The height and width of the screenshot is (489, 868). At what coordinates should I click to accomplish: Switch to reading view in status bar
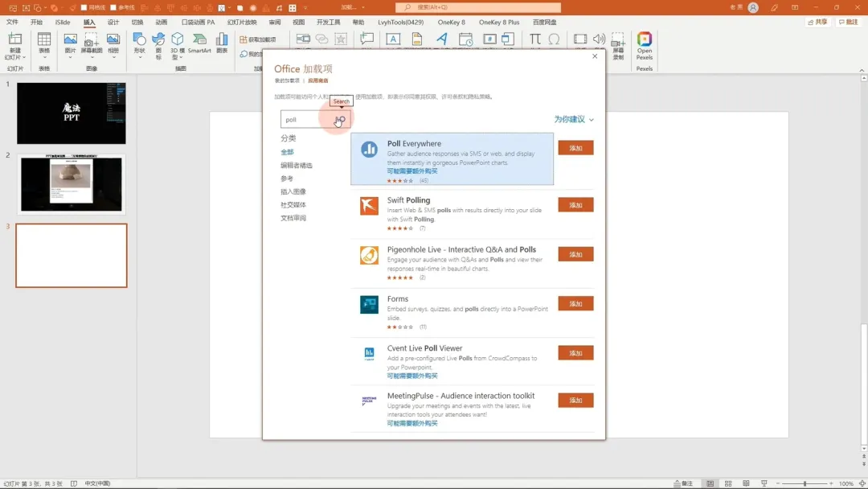(746, 483)
